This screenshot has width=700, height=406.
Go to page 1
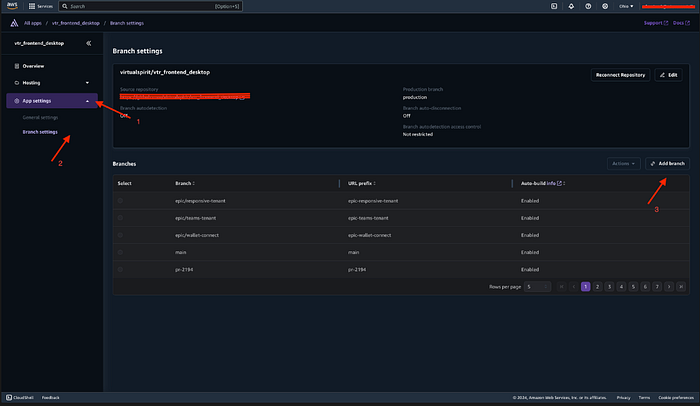[585, 287]
